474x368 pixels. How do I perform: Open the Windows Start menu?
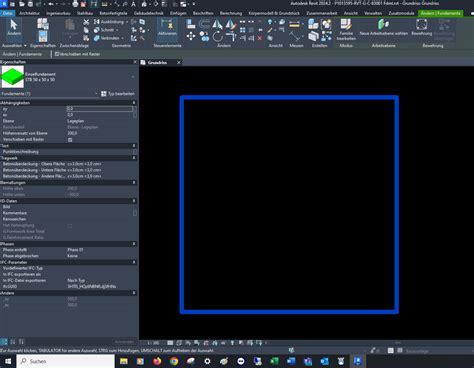coord(8,361)
